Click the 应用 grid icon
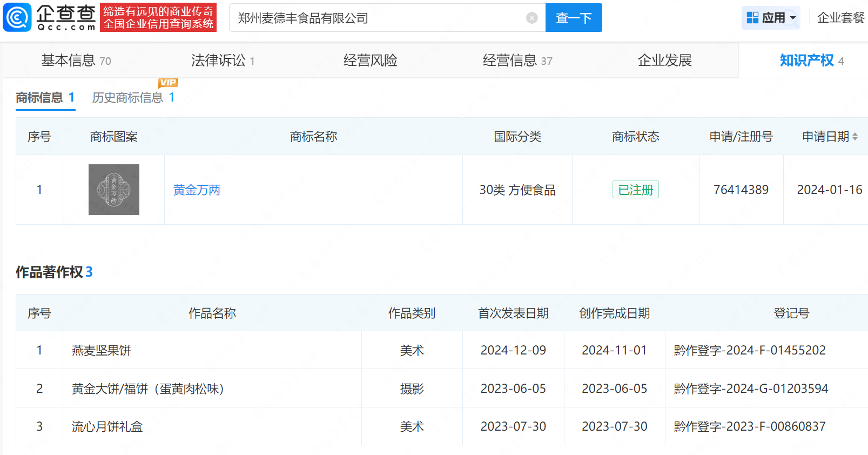The image size is (868, 455). (752, 18)
